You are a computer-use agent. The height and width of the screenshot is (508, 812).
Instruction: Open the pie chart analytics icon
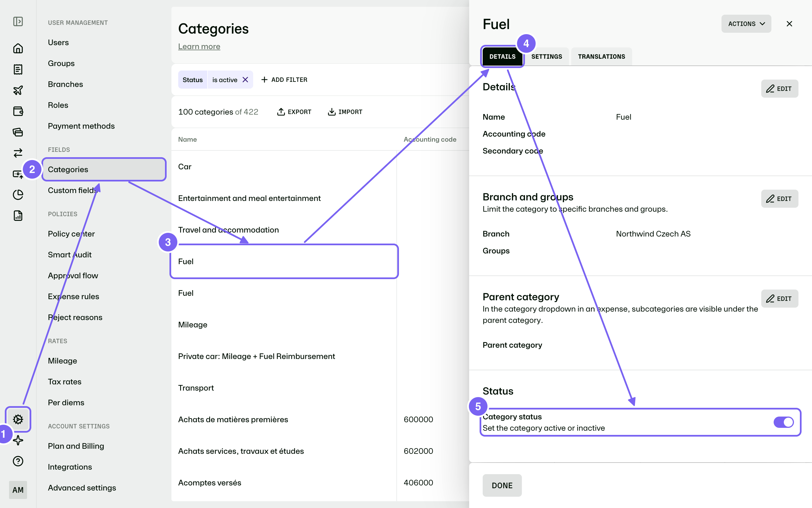[x=18, y=194]
